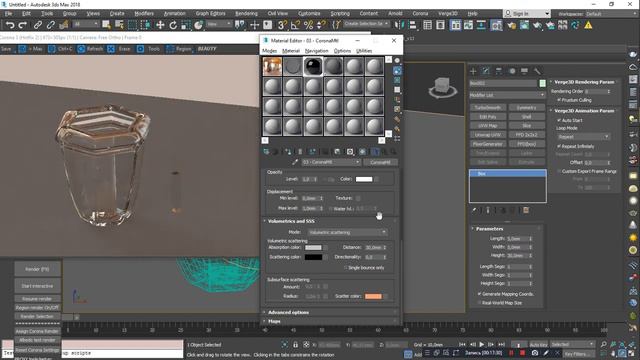
Task: Open the Rendering menu
Action: [246, 13]
